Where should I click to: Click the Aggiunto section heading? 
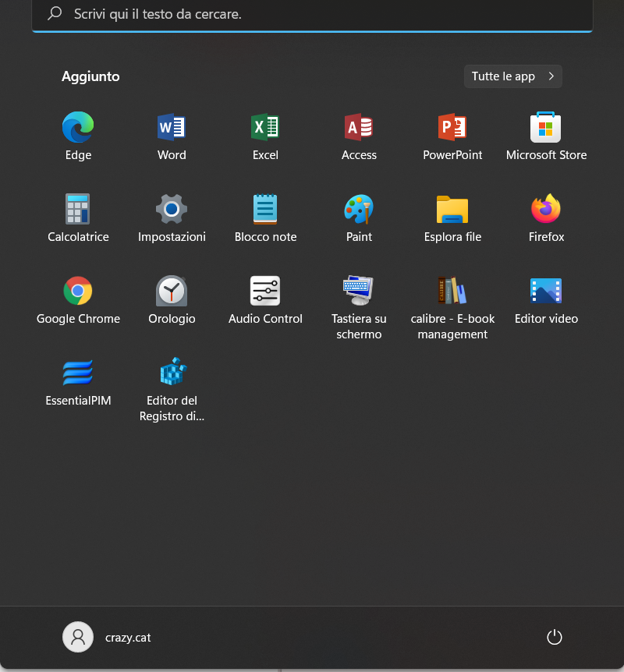pos(90,76)
